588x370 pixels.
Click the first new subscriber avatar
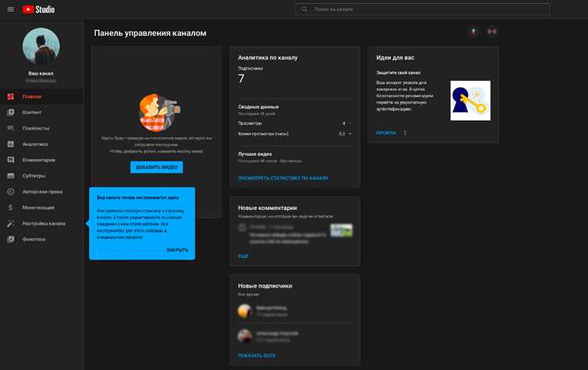245,311
